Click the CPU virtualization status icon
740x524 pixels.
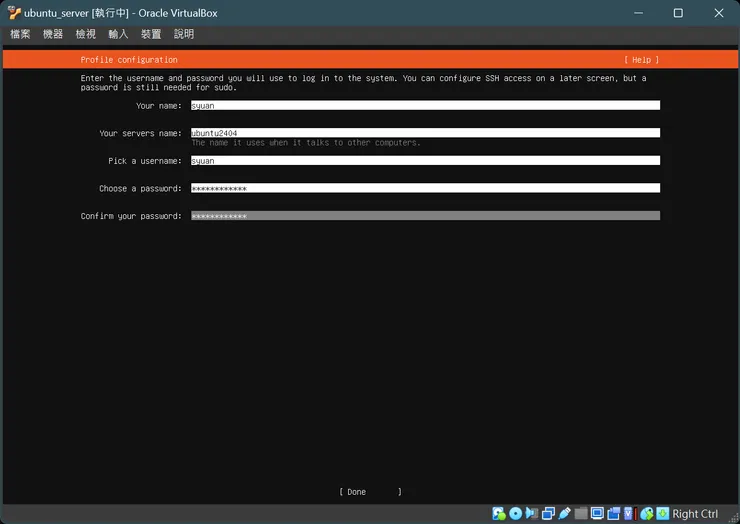tap(631, 513)
